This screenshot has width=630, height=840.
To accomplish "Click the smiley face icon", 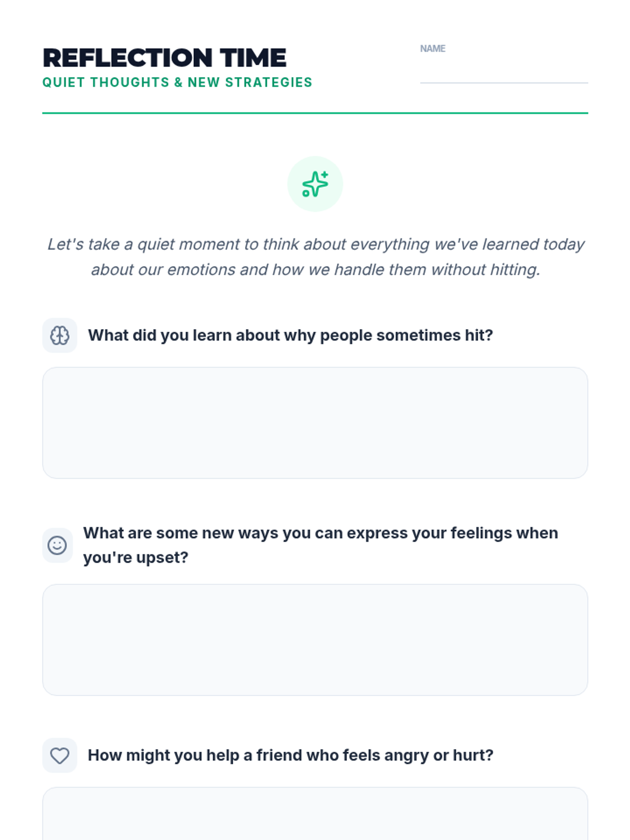I will tap(57, 545).
